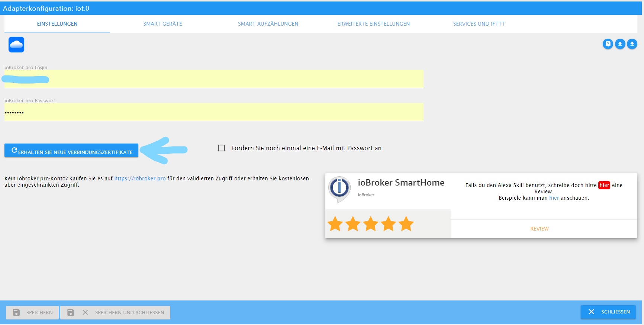Click the upload configuration icon
Image resolution: width=644 pixels, height=325 pixels.
click(x=620, y=44)
